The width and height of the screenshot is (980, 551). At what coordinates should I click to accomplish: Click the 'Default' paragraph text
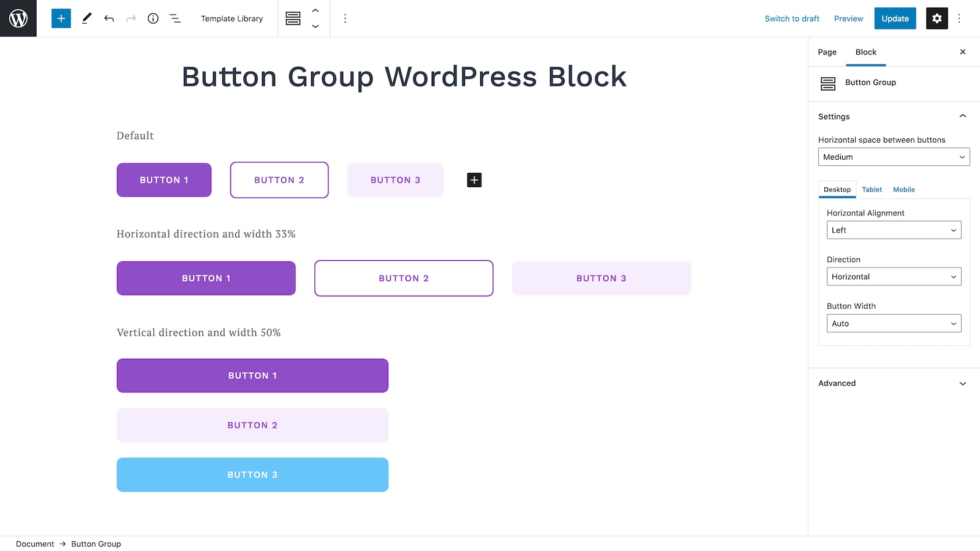[135, 136]
